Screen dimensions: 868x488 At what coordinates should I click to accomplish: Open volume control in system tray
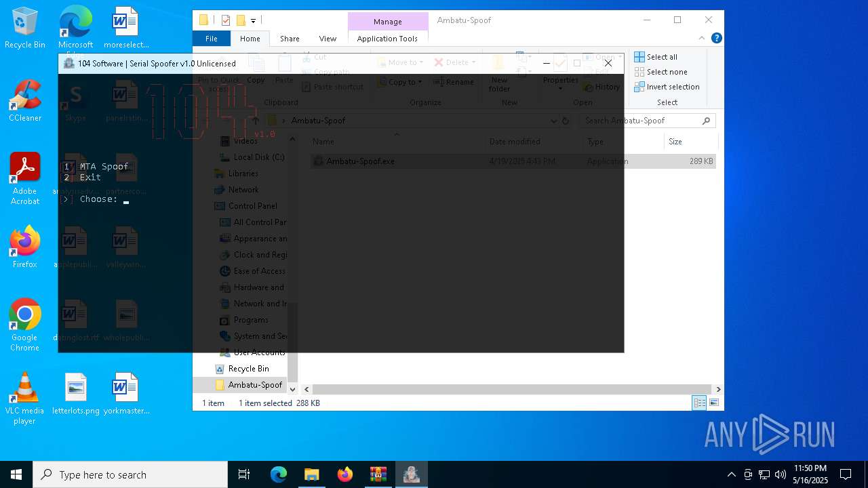(x=780, y=474)
